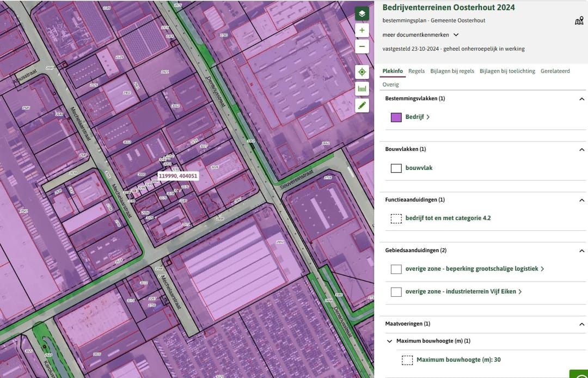Click the map marker icon beside the plan title
Viewport: 588px width, 378px height.
(579, 21)
